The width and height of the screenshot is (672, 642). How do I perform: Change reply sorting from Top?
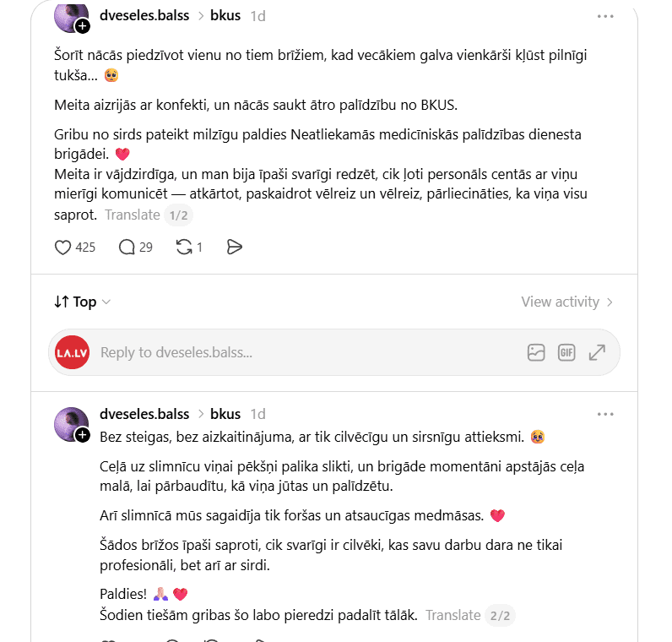pos(83,302)
